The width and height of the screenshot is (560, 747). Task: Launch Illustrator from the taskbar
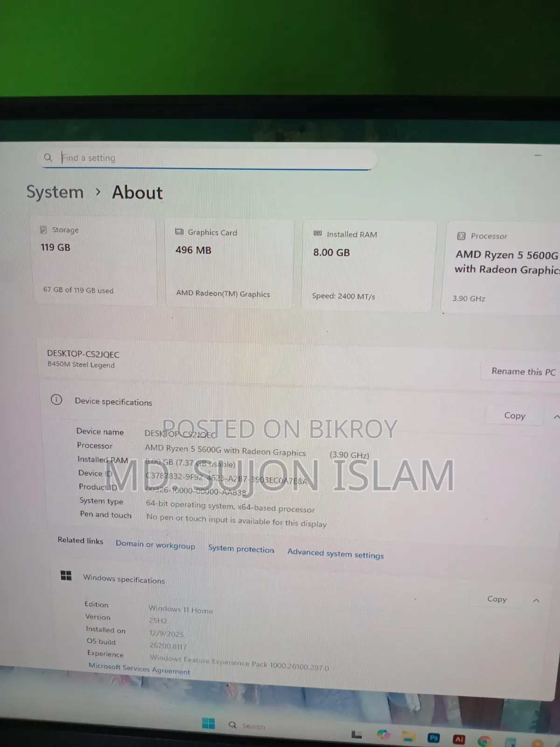[459, 739]
